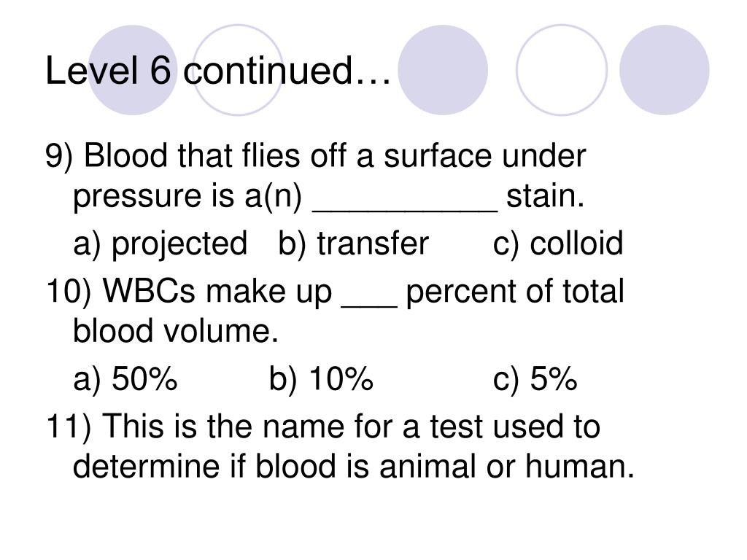Choose answer a) 50%
747x560 pixels.
pyautogui.click(x=125, y=379)
